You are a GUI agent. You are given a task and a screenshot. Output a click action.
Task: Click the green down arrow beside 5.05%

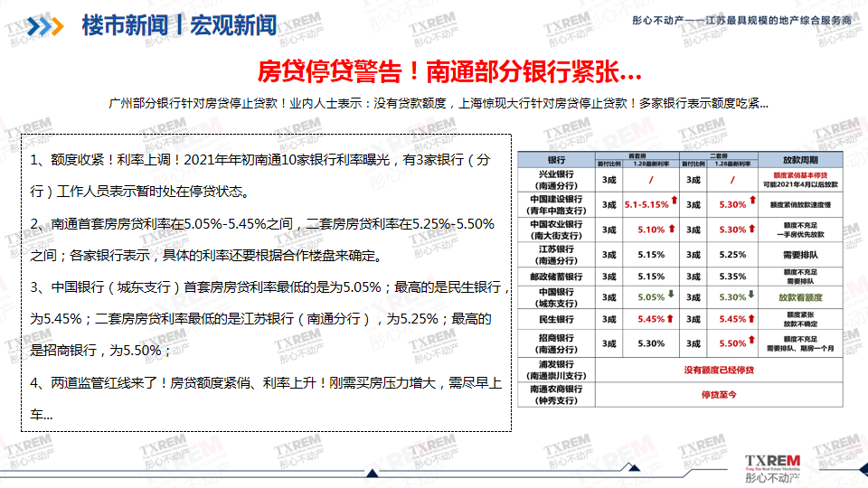coord(671,295)
